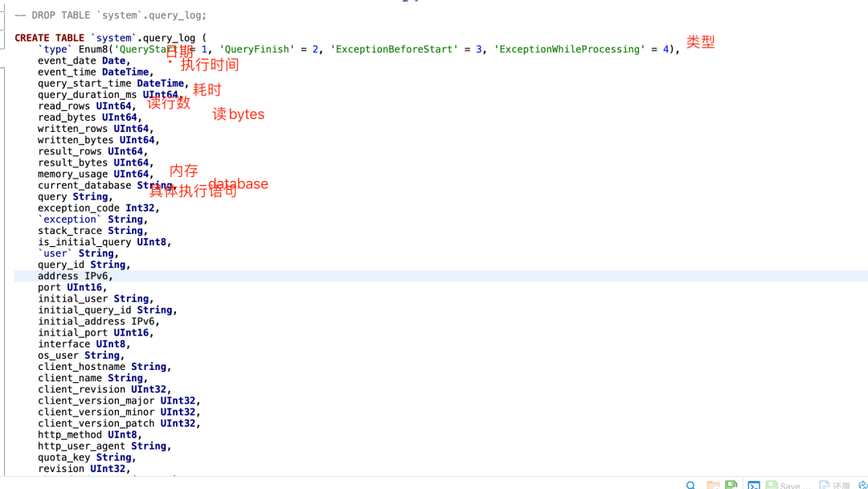The image size is (868, 489).
Task: Click the client_version_patch UInt32 line
Action: (x=119, y=424)
